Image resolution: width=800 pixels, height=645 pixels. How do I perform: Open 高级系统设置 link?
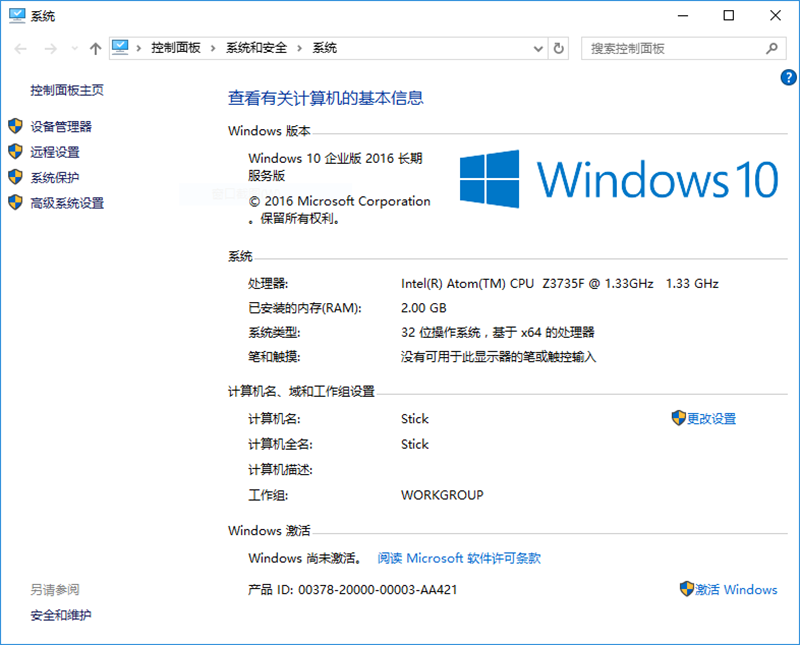[x=67, y=203]
